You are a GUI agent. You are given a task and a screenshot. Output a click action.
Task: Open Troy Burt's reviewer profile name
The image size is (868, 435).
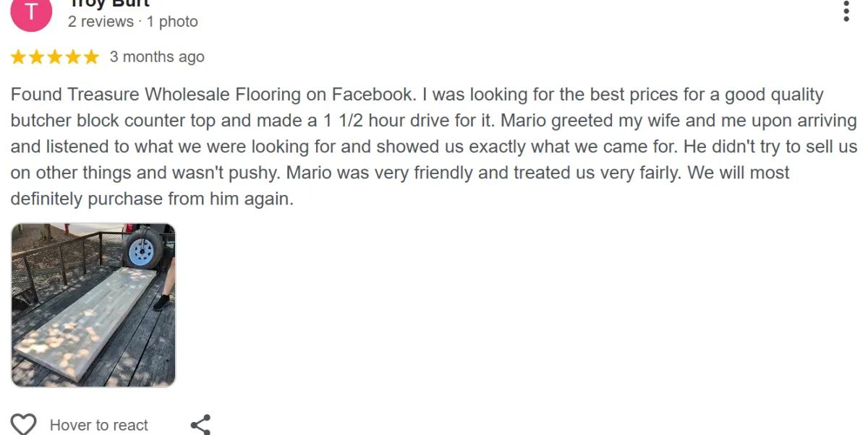click(109, 4)
